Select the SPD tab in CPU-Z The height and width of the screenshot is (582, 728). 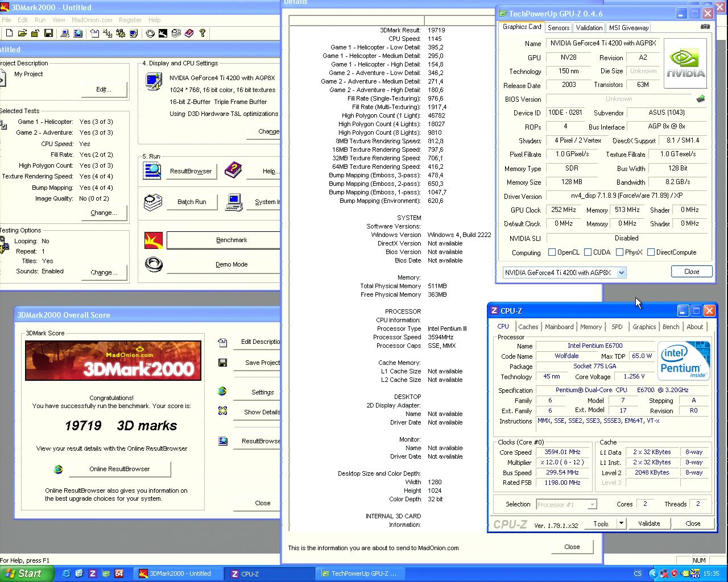(x=617, y=327)
